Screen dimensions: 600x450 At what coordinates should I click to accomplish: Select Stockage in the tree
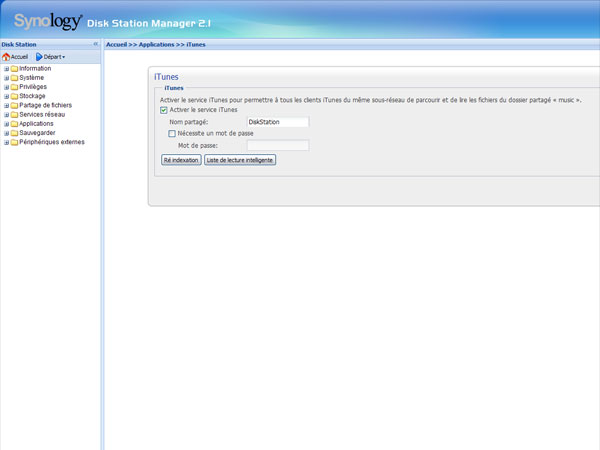click(32, 96)
